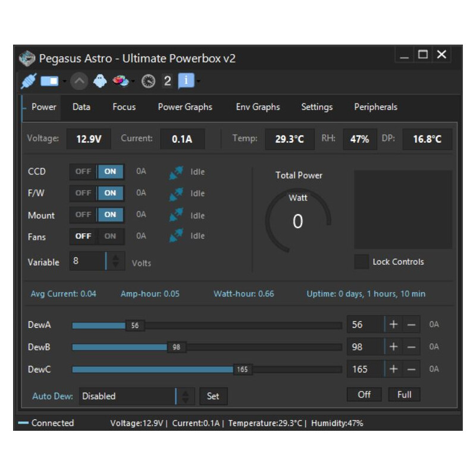The height and width of the screenshot is (476, 476).
Task: Click the Pegasus Astro app logo
Action: 27,58
